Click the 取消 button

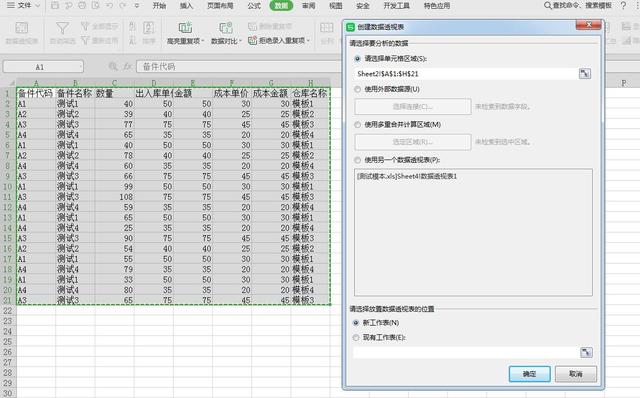pyautogui.click(x=576, y=374)
